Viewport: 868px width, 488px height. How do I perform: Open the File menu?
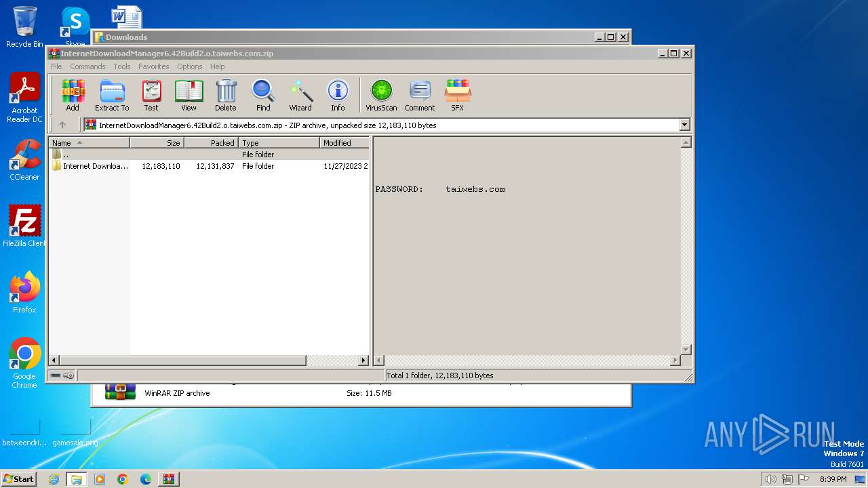56,66
